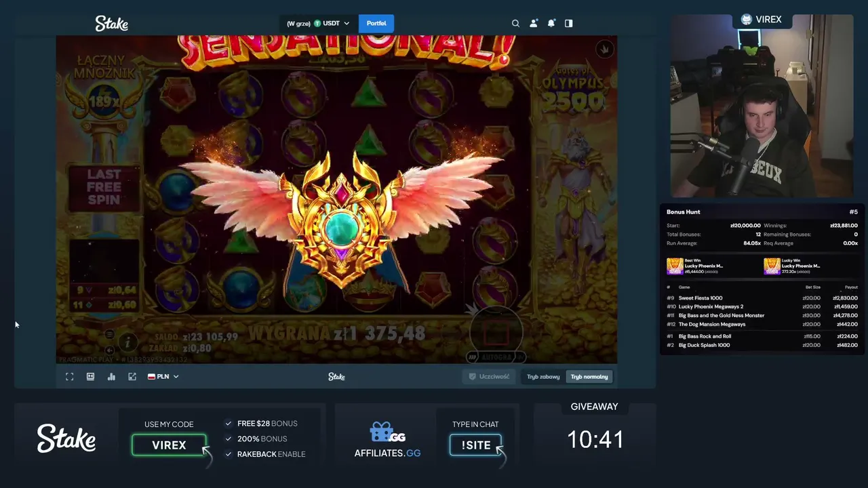
Task: Pop out game window icon
Action: click(x=132, y=376)
